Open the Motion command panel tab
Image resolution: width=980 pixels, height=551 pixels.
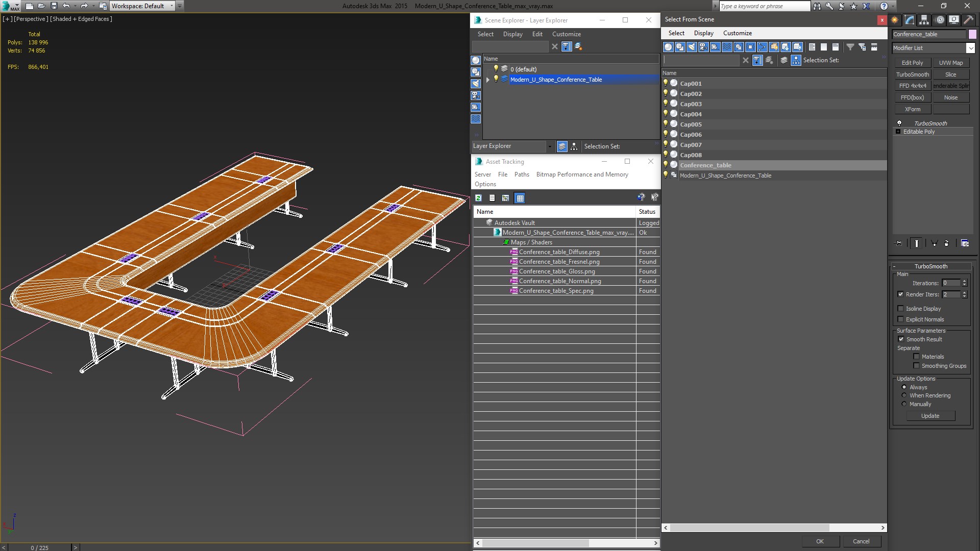pos(939,20)
